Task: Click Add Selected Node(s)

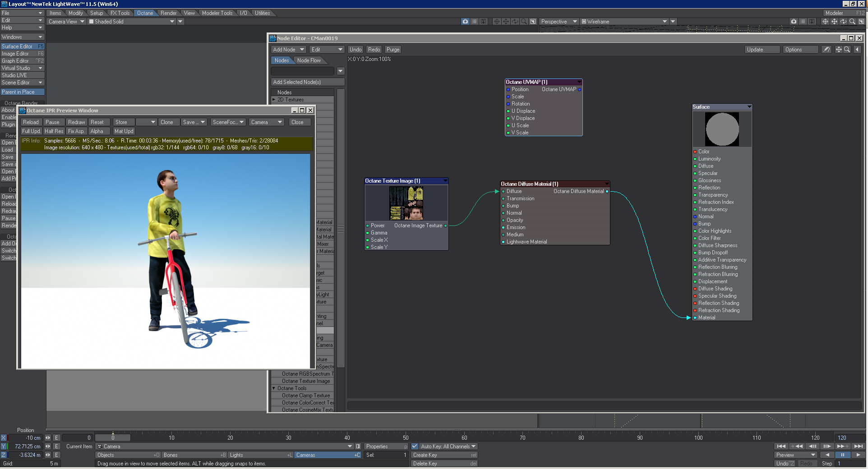Action: [x=308, y=82]
